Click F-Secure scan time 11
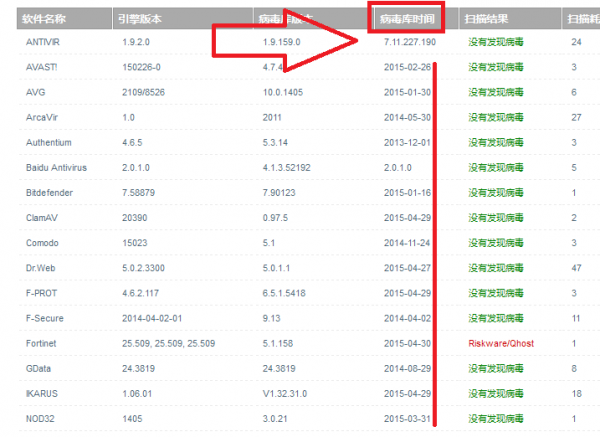 tap(576, 318)
